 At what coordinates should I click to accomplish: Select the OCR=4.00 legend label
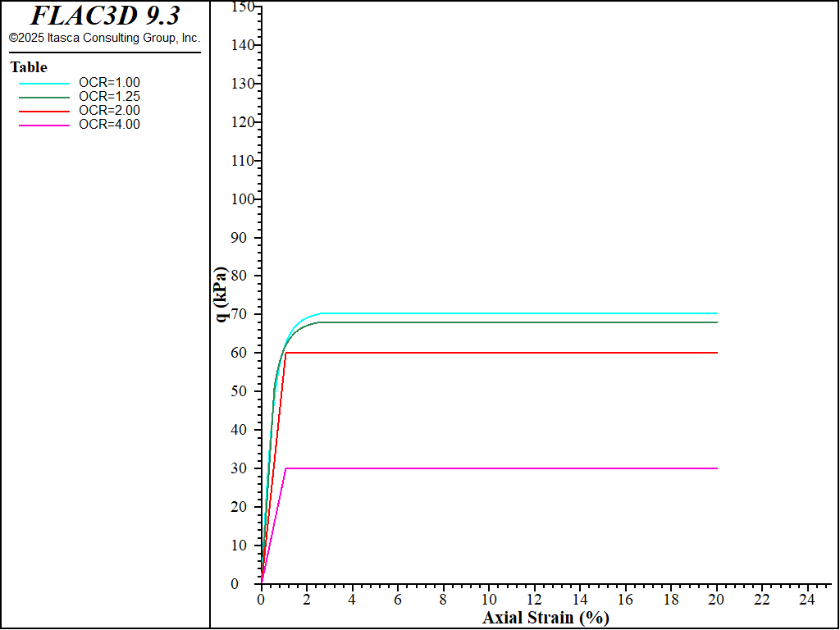click(x=109, y=124)
